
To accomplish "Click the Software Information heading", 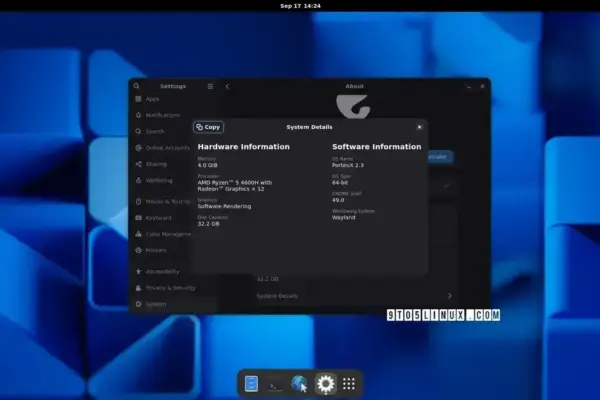I will point(377,147).
